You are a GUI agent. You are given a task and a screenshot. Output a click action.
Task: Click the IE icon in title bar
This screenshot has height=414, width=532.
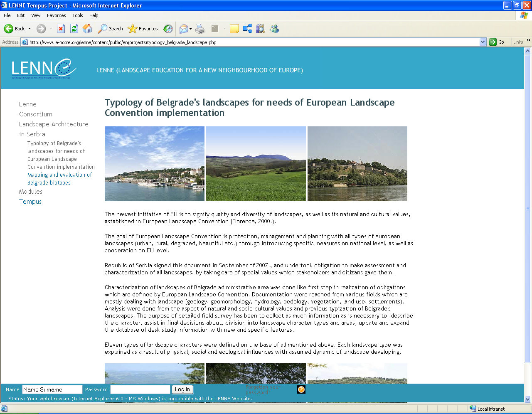tap(4, 5)
